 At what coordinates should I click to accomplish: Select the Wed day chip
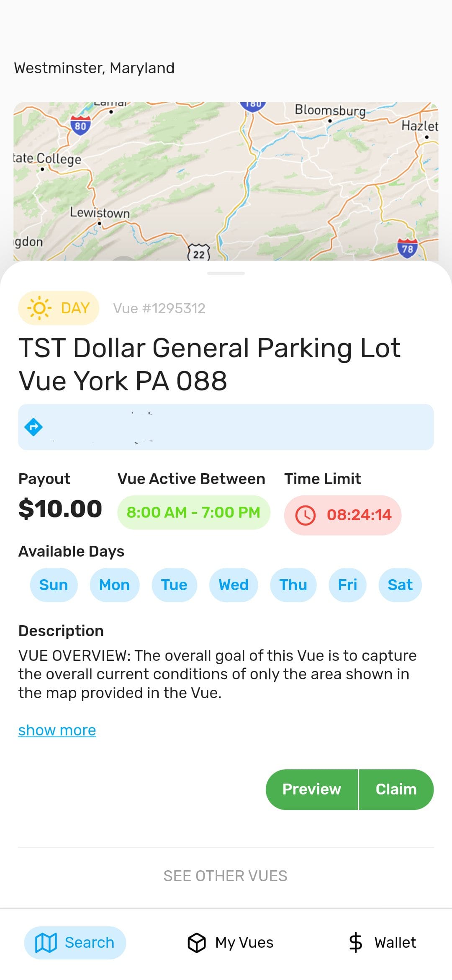coord(234,585)
